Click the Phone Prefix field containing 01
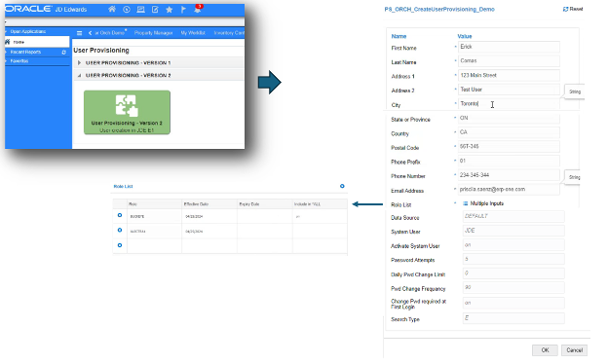 pos(509,161)
